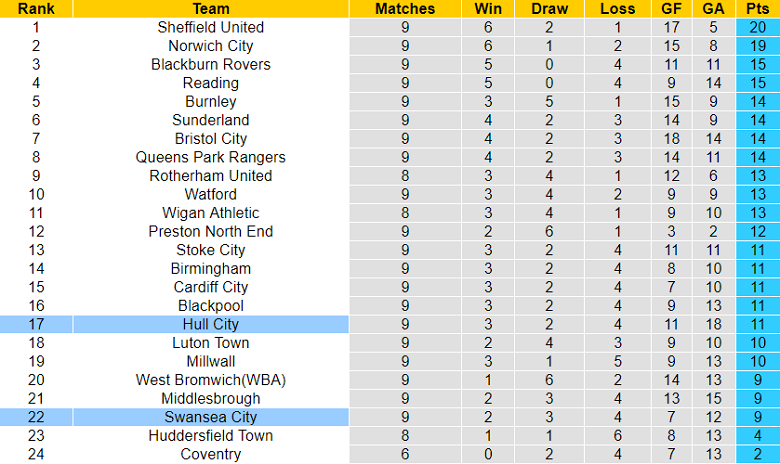Image resolution: width=780 pixels, height=464 pixels.
Task: Click the Win column header
Action: pos(490,8)
